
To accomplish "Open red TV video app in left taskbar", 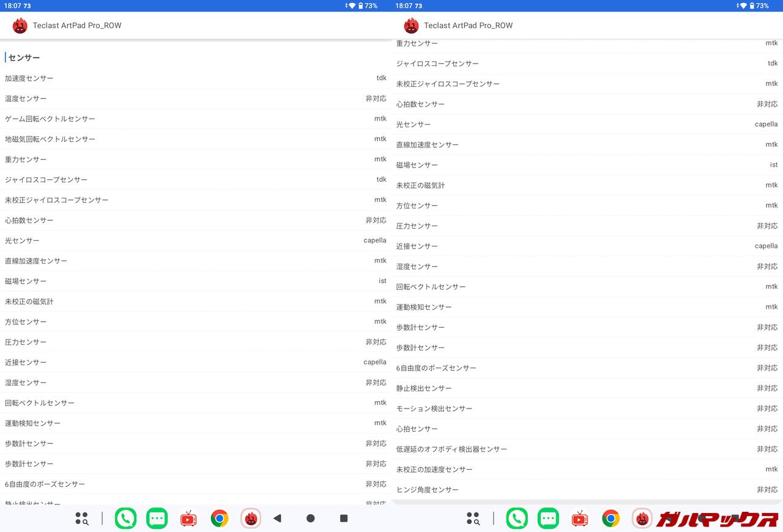I will (188, 519).
